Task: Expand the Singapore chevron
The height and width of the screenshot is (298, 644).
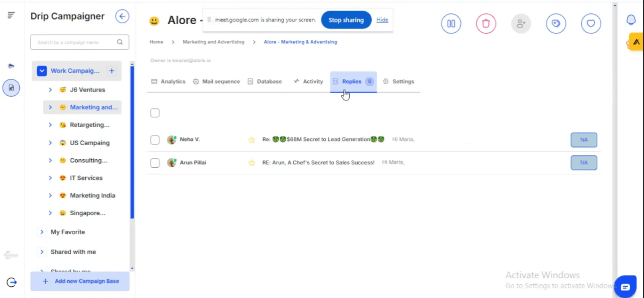Action: [50, 213]
